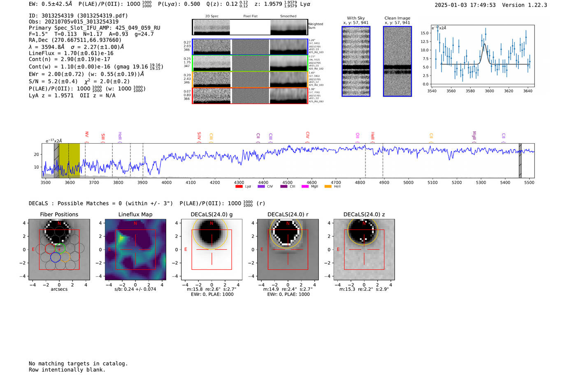Select the orange fiber circle in Fiber Positions

[x=65, y=257]
